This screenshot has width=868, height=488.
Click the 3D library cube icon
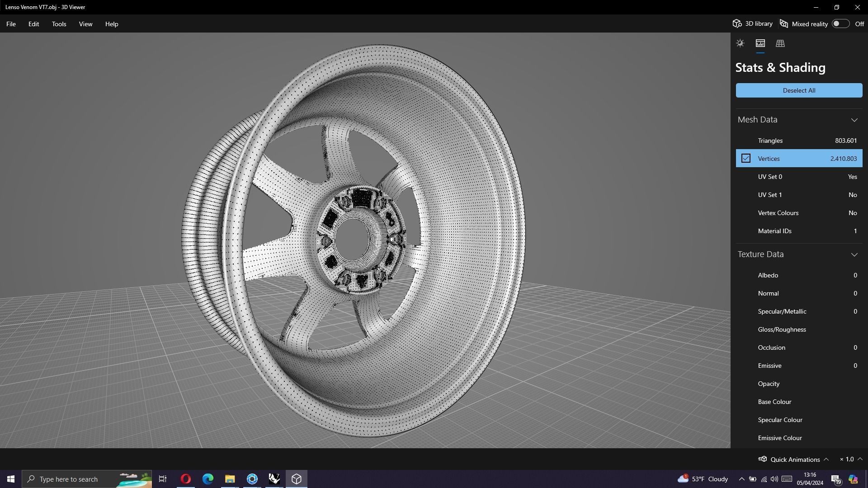point(737,24)
